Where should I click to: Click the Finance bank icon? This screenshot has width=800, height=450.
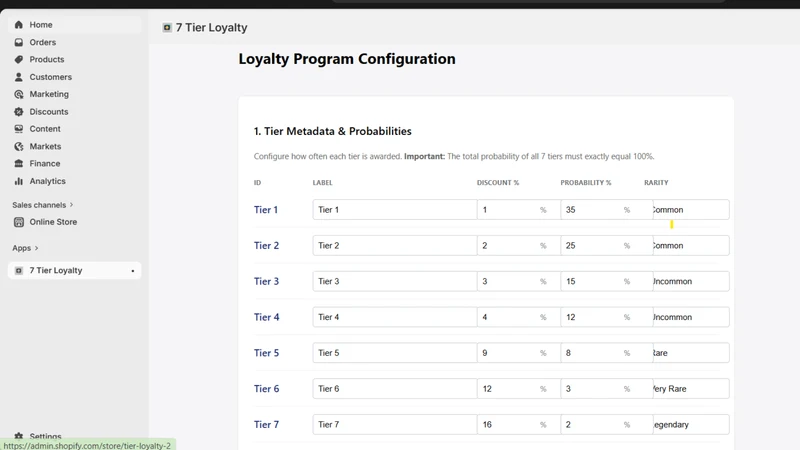click(19, 163)
